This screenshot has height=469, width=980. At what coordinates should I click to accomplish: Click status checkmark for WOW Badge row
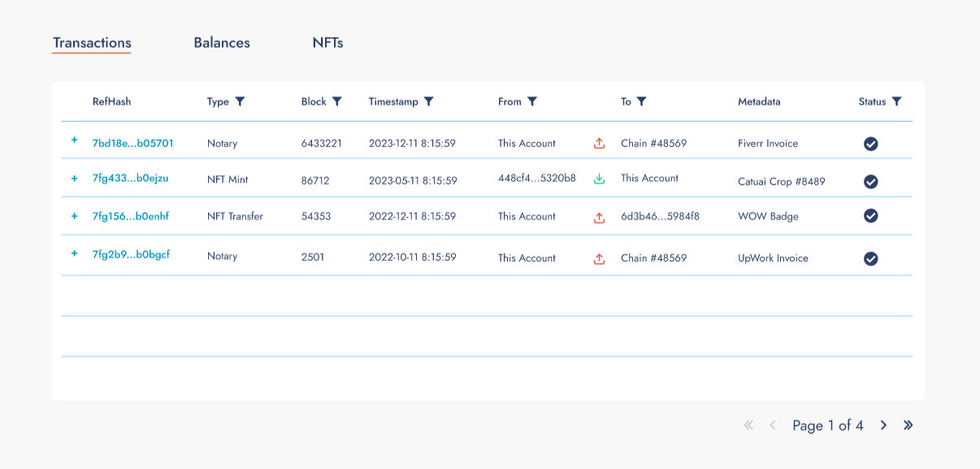click(x=870, y=216)
